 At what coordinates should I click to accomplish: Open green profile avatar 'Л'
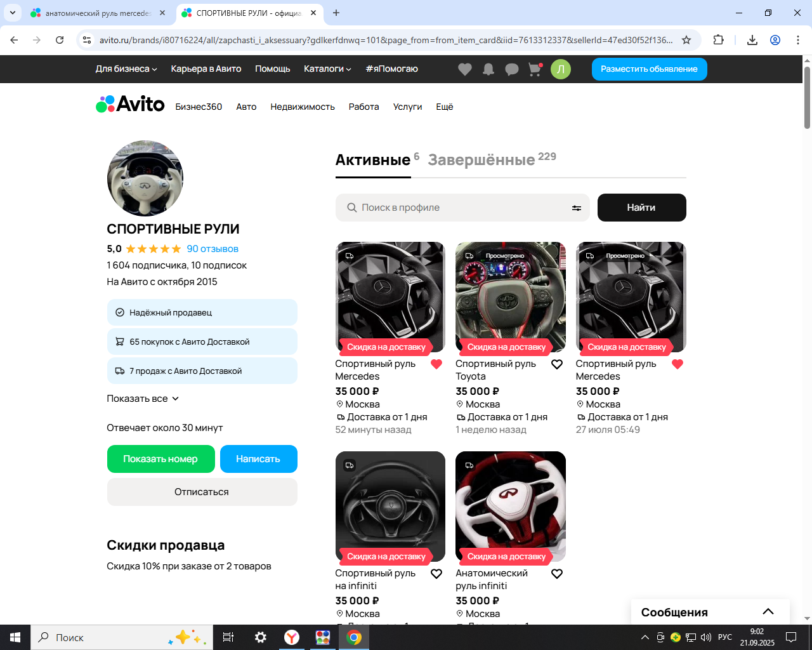click(561, 69)
